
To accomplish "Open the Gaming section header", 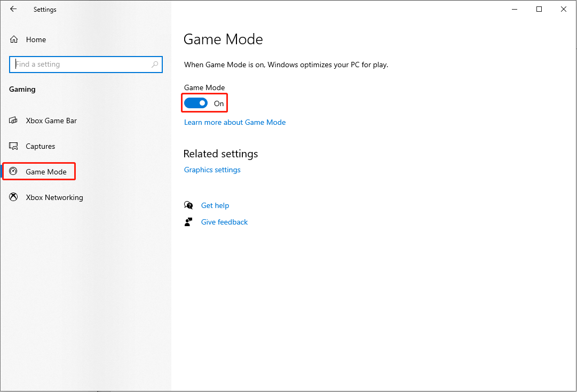I will pyautogui.click(x=22, y=89).
